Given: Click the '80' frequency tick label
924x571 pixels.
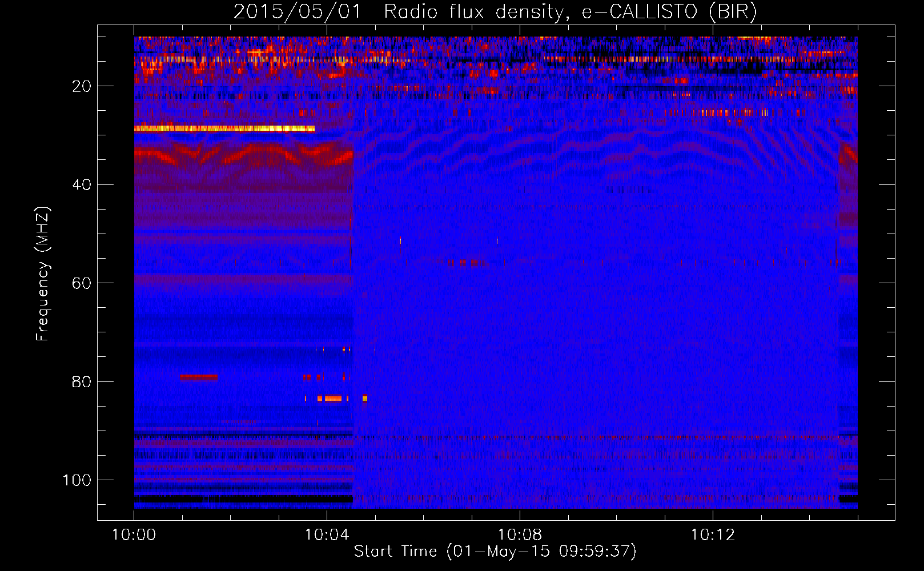Looking at the screenshot, I should [82, 381].
